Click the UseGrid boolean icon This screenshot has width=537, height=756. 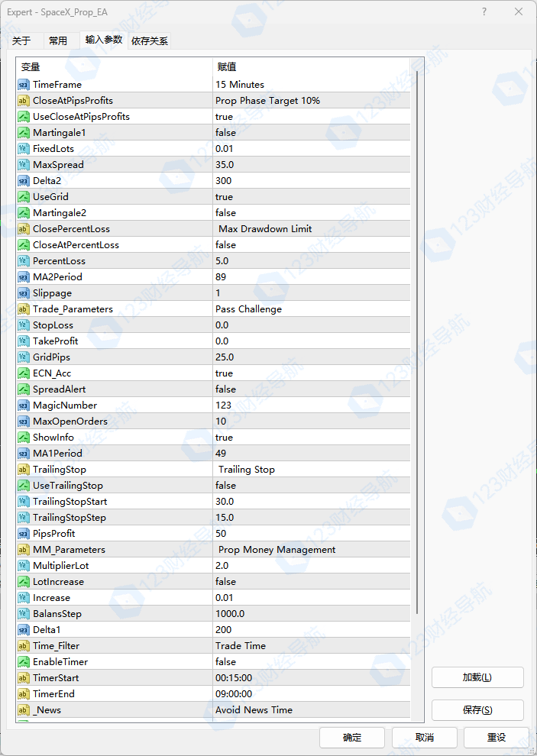23,197
